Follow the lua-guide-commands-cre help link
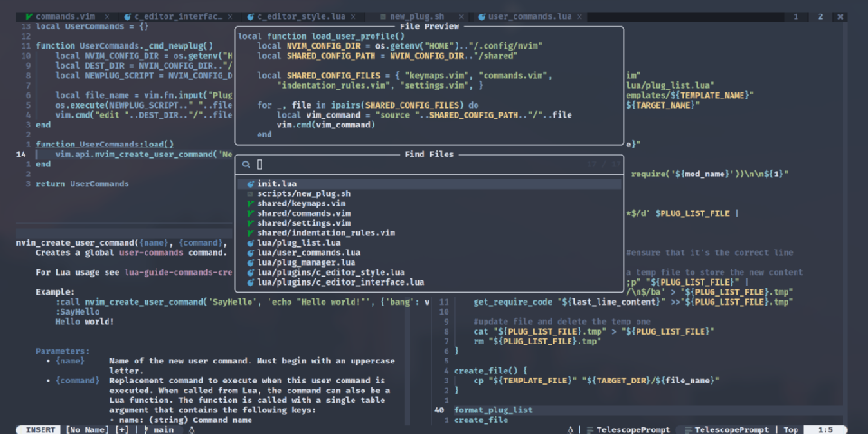 pos(178,272)
